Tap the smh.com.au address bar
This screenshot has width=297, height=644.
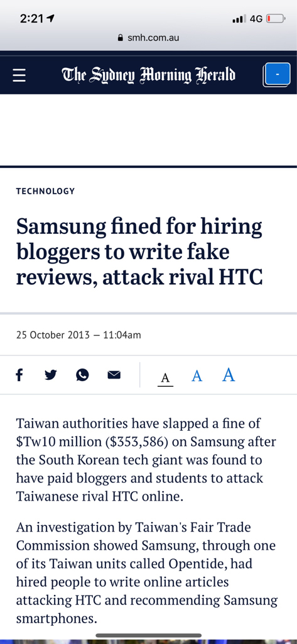148,38
